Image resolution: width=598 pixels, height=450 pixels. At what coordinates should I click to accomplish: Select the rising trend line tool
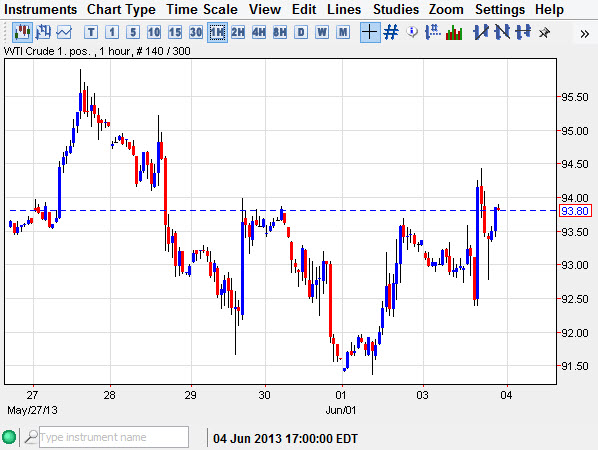481,32
